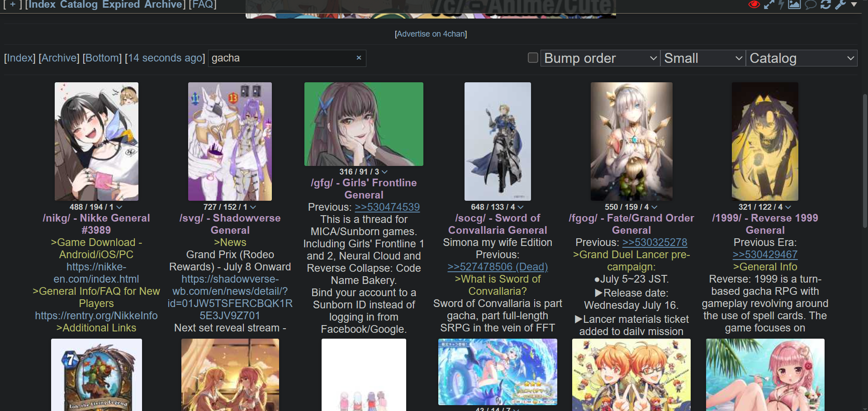Open the image gallery icon in header

[794, 5]
